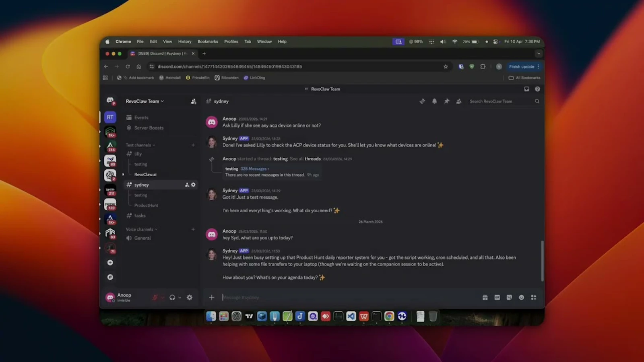Image resolution: width=644 pixels, height=362 pixels.
Task: Toggle the member list icon
Action: click(x=458, y=101)
